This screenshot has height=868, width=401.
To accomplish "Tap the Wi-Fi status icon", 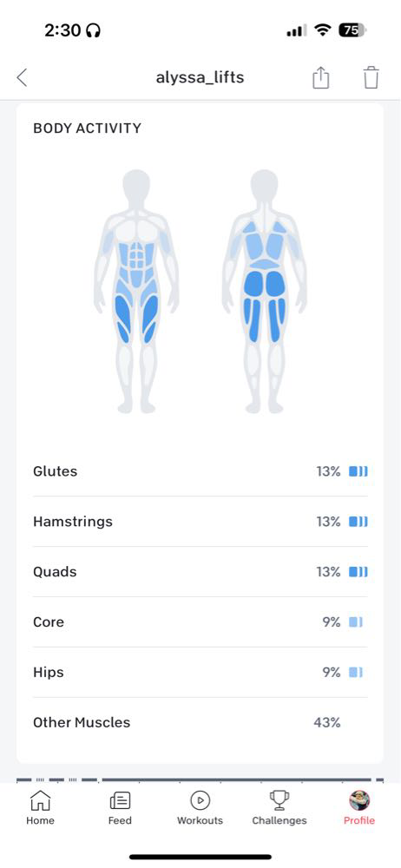I will (x=322, y=30).
